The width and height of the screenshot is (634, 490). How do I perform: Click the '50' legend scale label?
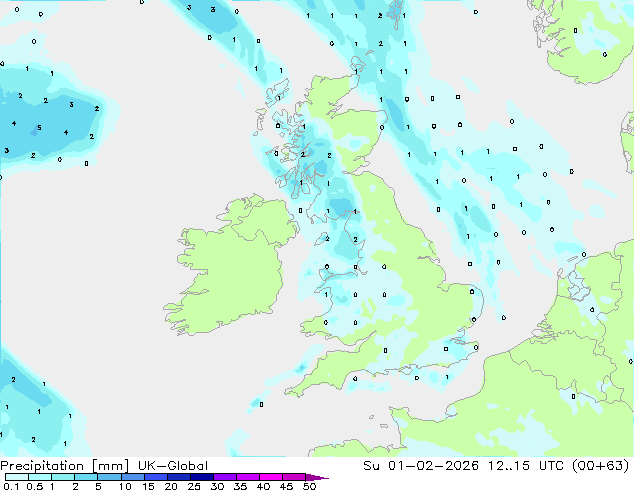309,486
